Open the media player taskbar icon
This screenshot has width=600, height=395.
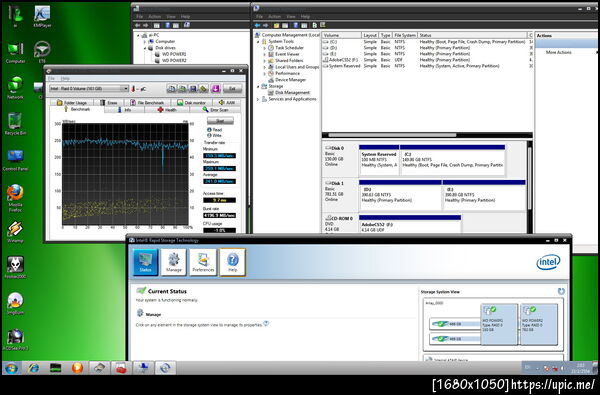click(77, 368)
